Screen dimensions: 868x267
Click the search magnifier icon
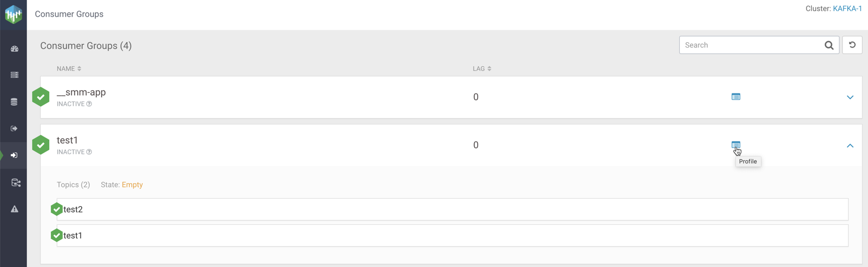click(828, 45)
